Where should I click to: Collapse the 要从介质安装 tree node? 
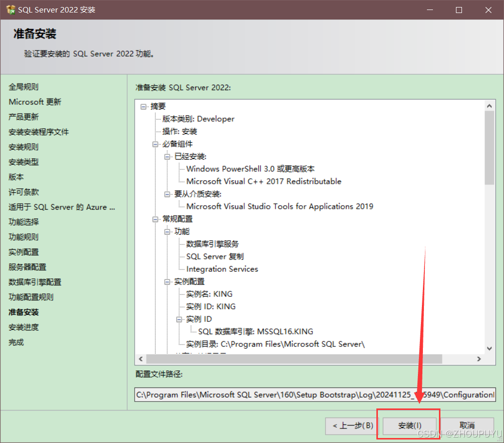[167, 195]
